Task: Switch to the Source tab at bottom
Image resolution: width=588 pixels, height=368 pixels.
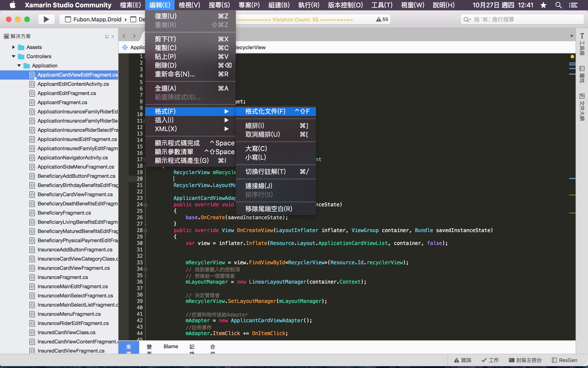Action: pos(129,347)
